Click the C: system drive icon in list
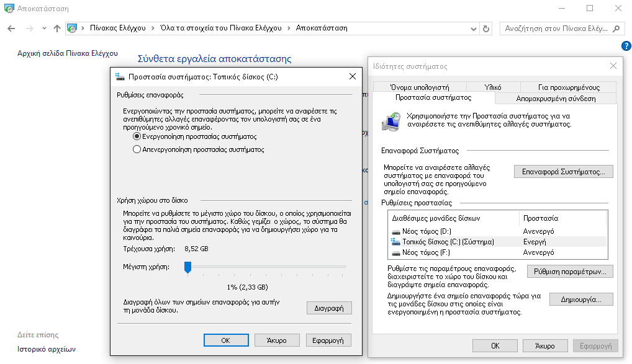This screenshot has height=364, width=632. click(x=395, y=242)
